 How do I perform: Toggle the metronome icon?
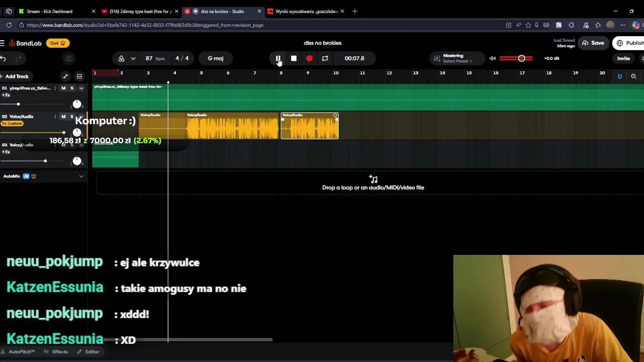pos(121,58)
